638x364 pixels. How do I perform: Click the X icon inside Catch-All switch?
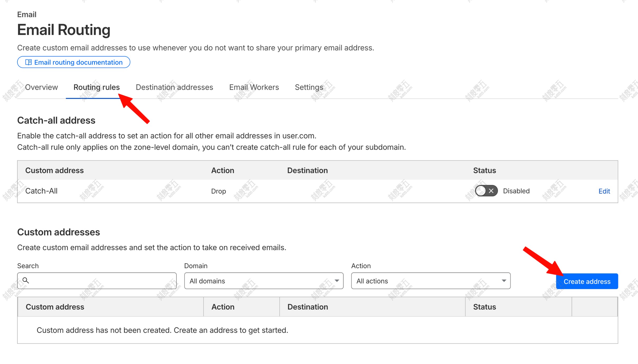pyautogui.click(x=491, y=191)
